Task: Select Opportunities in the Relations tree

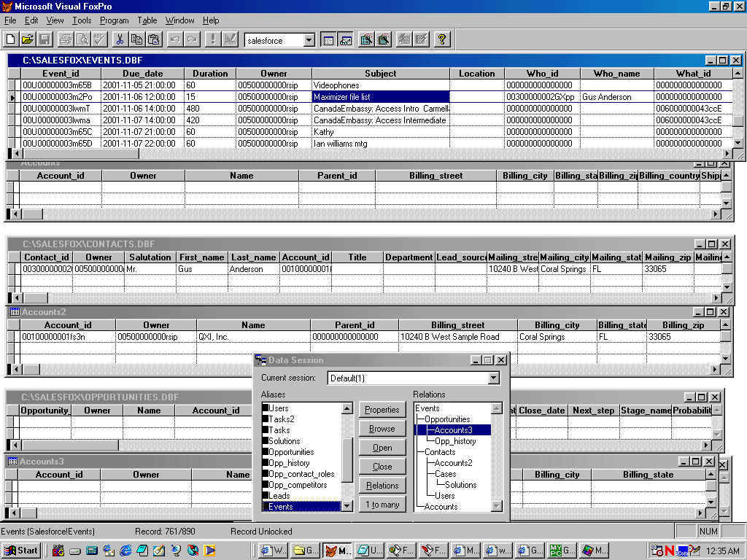Action: point(447,419)
